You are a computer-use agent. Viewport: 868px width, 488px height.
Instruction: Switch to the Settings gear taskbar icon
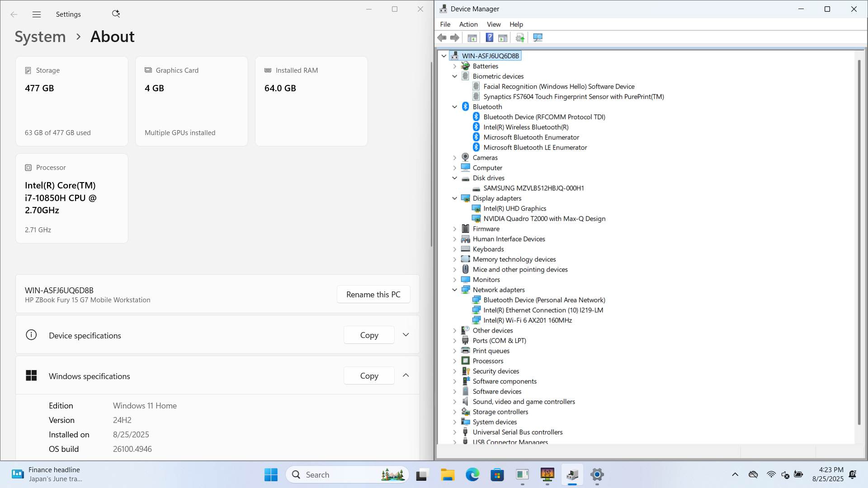tap(597, 474)
